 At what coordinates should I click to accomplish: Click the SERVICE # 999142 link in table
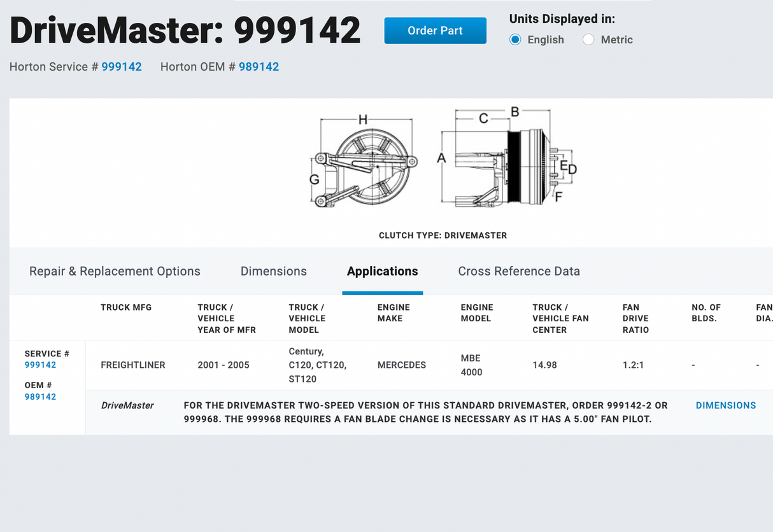(40, 365)
